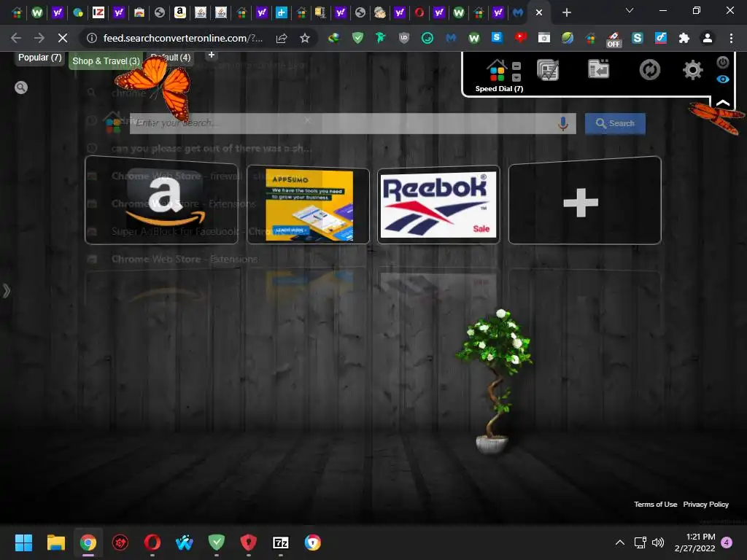Image resolution: width=747 pixels, height=560 pixels.
Task: Switch to the Chrome Web Store tab
Action: click(x=139, y=12)
